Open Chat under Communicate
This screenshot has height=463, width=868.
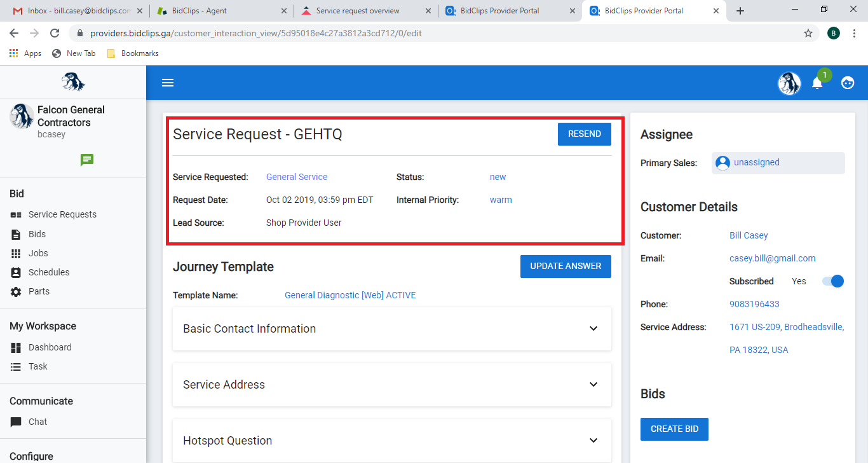coord(37,422)
